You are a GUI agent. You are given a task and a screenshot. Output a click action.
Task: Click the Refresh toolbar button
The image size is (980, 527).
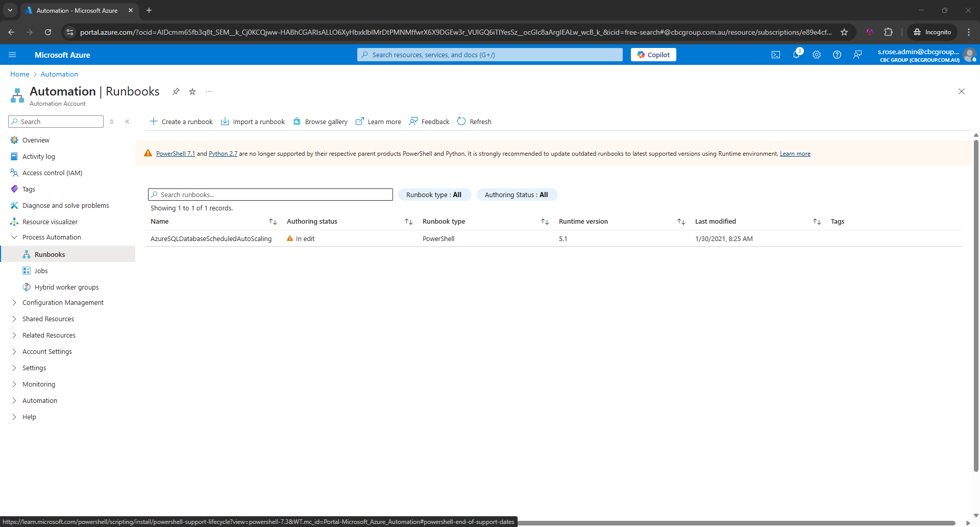[x=475, y=122]
